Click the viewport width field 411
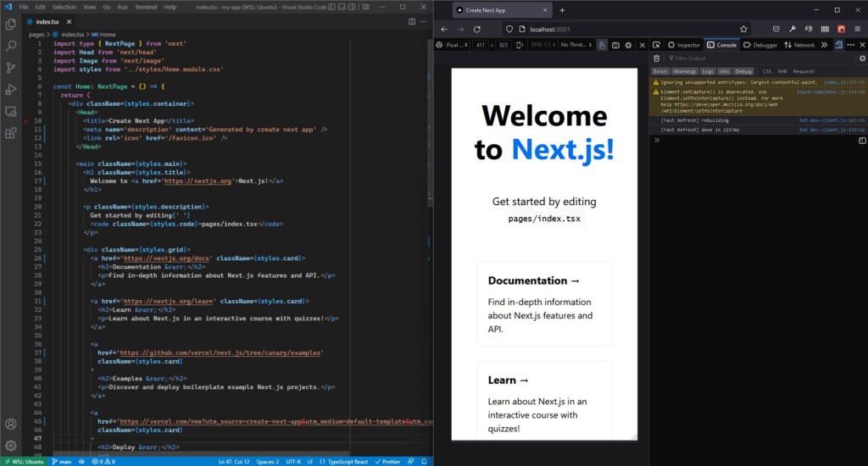 coord(480,45)
